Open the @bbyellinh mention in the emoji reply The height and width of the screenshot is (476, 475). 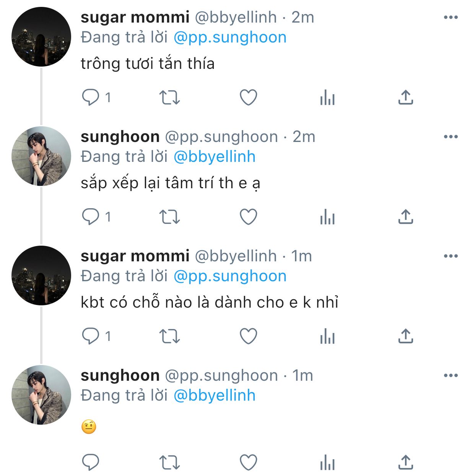coord(214,396)
